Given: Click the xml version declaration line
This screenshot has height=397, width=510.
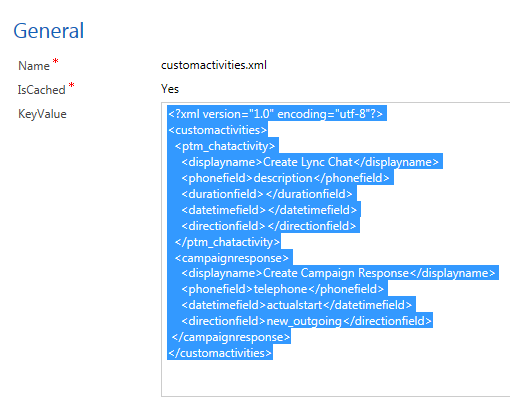Looking at the screenshot, I should point(276,114).
